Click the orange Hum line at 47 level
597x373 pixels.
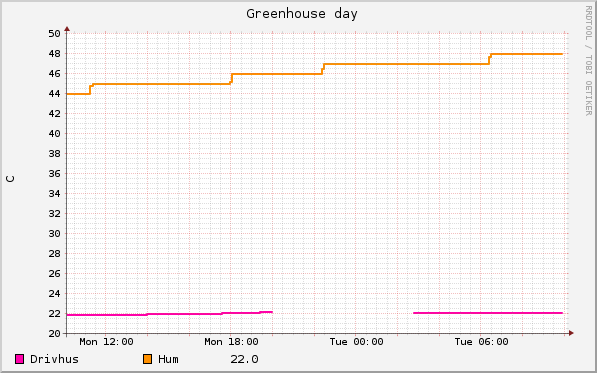click(x=406, y=64)
